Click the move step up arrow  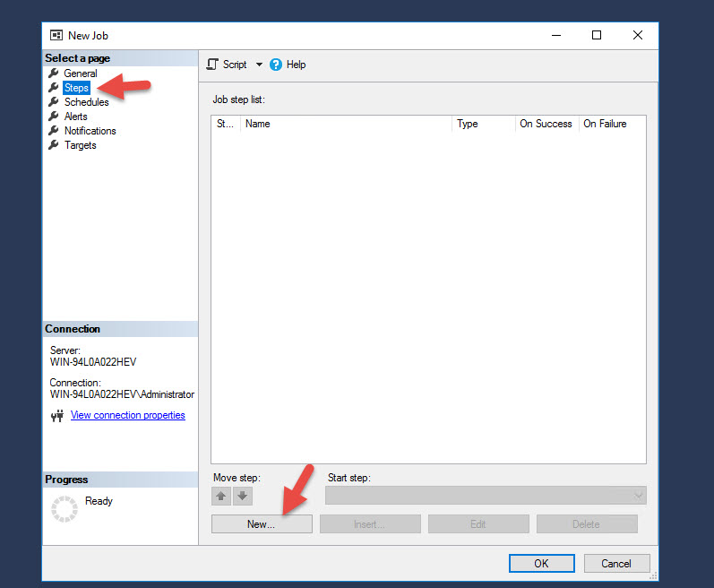coord(221,496)
